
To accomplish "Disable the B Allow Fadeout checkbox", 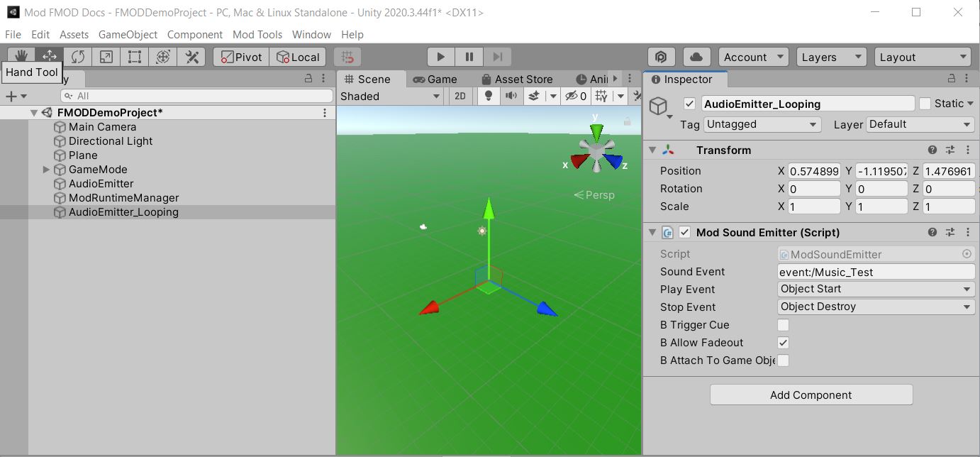I will (x=783, y=342).
